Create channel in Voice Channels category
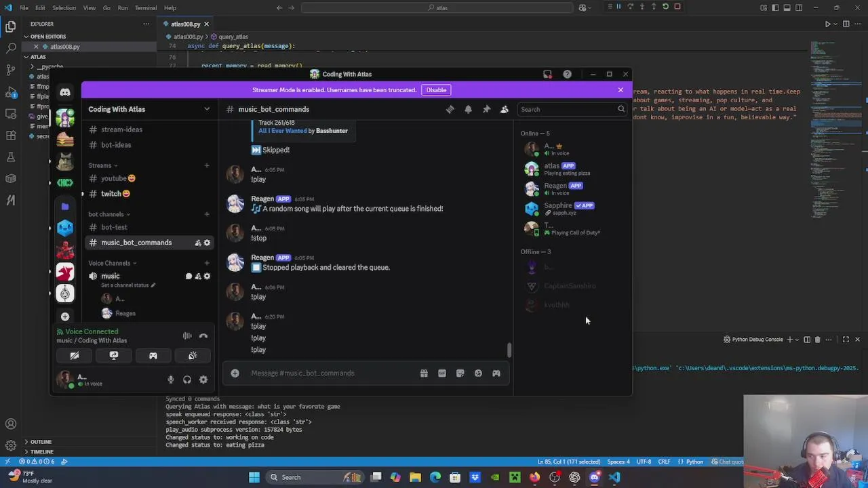Screen dimensions: 868x488 tap(207, 263)
